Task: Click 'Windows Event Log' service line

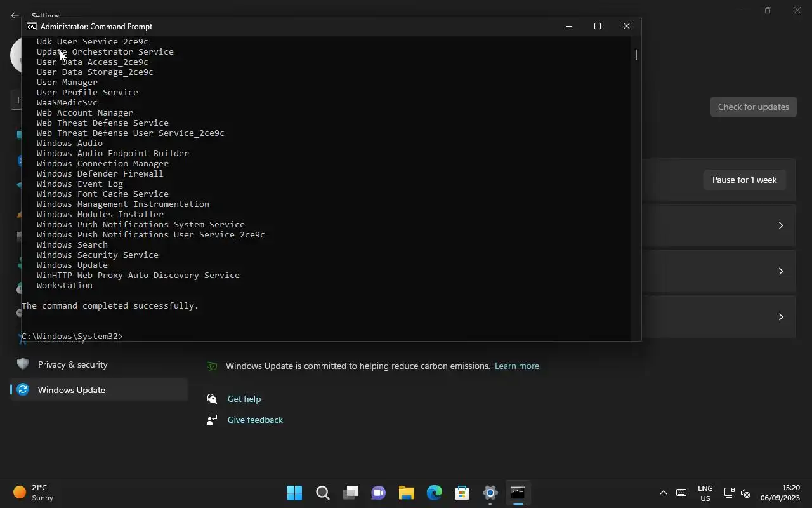Action: 79,184
